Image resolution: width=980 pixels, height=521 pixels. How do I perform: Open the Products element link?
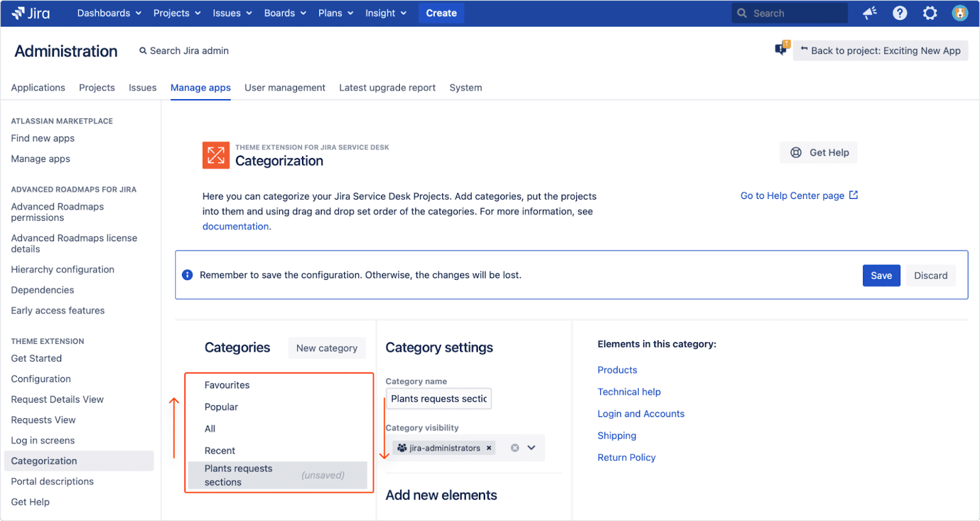(x=617, y=370)
